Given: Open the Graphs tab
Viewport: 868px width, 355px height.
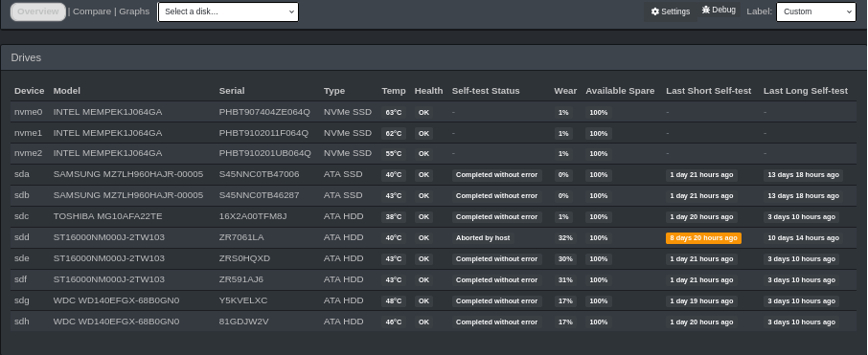Looking at the screenshot, I should tap(134, 11).
